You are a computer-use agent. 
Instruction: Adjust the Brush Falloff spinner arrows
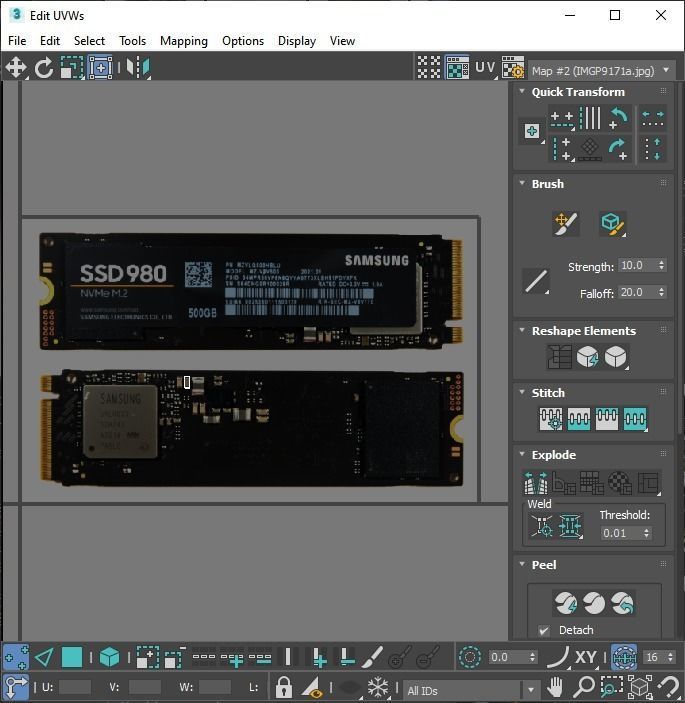pos(662,292)
